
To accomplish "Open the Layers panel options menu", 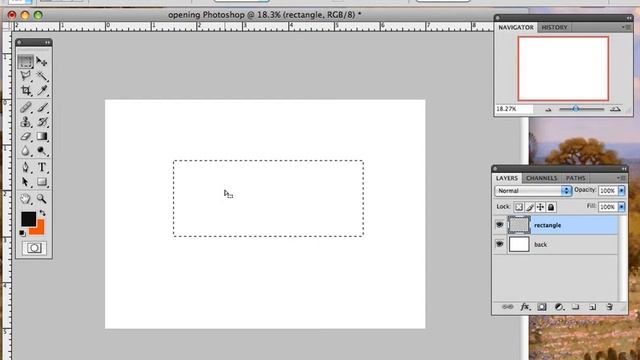I will (621, 178).
